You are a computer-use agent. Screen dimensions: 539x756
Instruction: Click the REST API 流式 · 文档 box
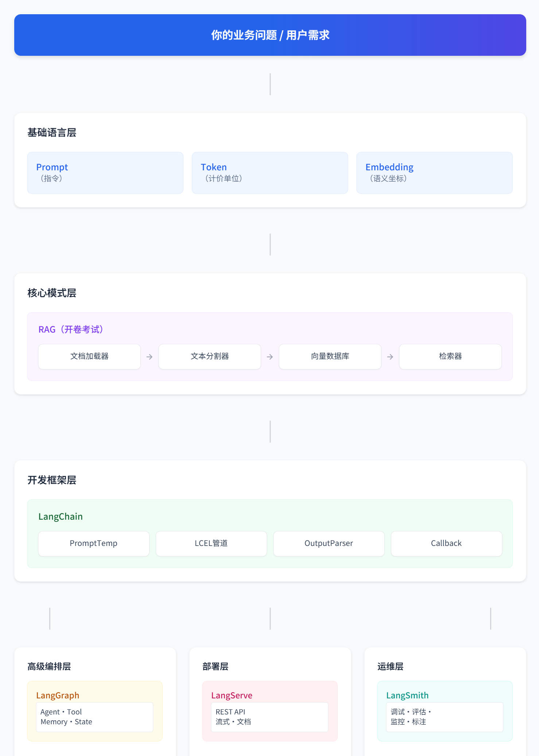[269, 717]
